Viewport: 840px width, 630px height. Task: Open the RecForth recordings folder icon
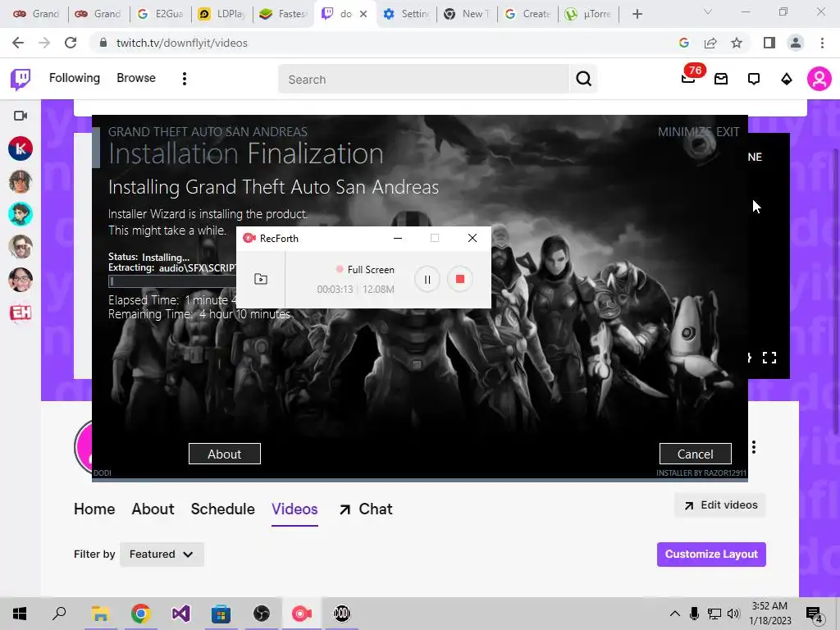(x=261, y=279)
